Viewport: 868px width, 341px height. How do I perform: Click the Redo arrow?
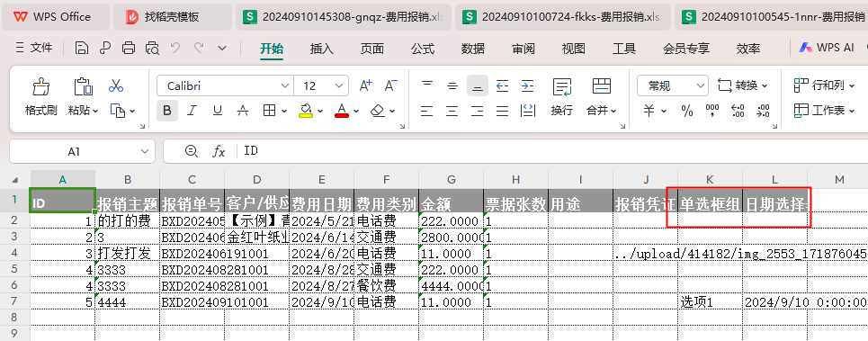tap(199, 49)
